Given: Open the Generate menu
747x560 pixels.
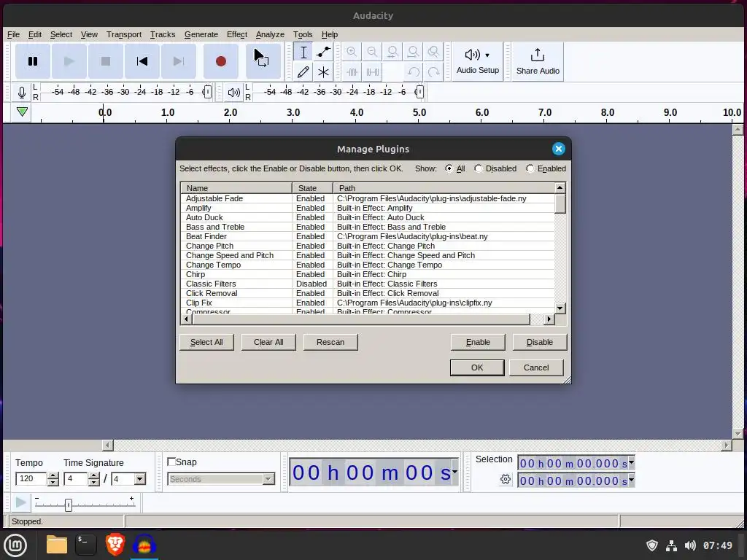Looking at the screenshot, I should point(201,34).
